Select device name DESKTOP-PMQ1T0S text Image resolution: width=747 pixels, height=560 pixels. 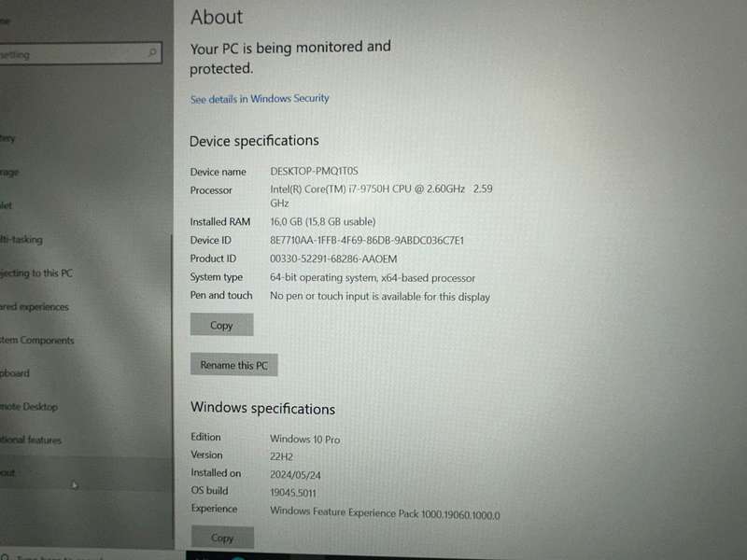314,171
